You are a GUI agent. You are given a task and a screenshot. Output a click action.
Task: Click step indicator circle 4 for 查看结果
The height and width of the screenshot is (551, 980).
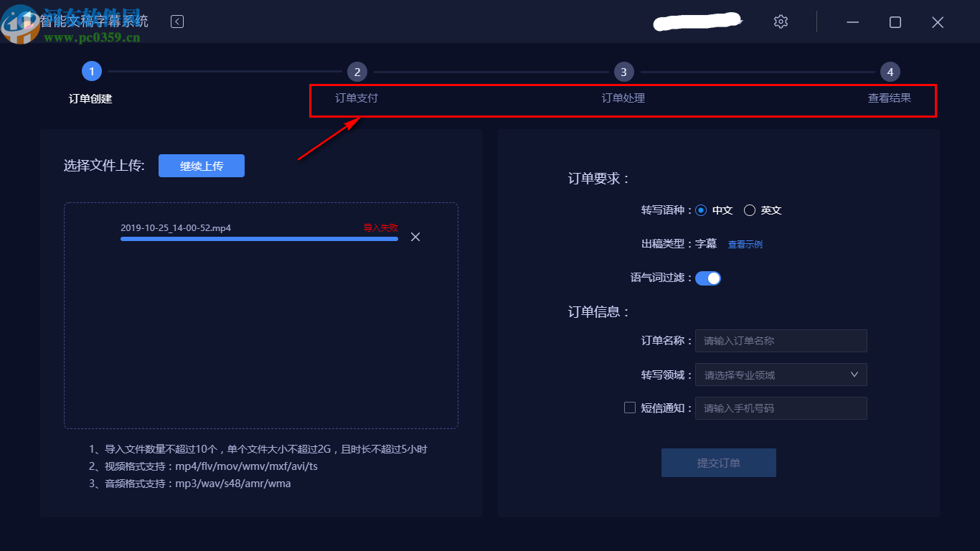890,71
